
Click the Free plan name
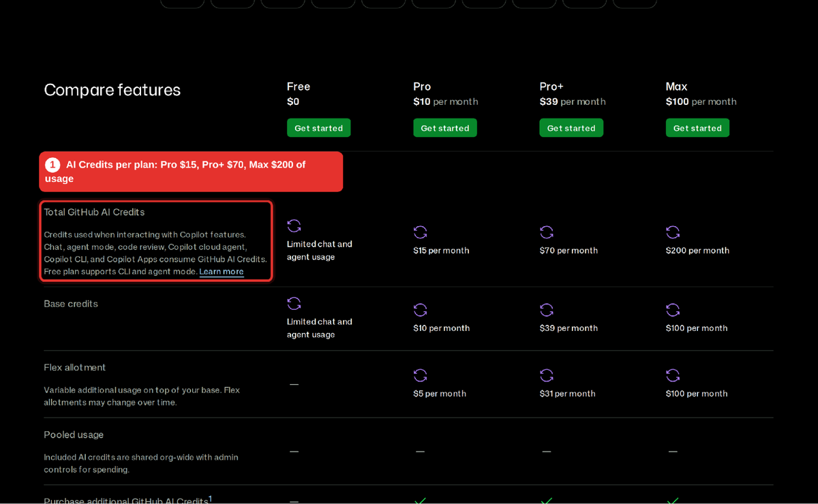click(x=299, y=86)
